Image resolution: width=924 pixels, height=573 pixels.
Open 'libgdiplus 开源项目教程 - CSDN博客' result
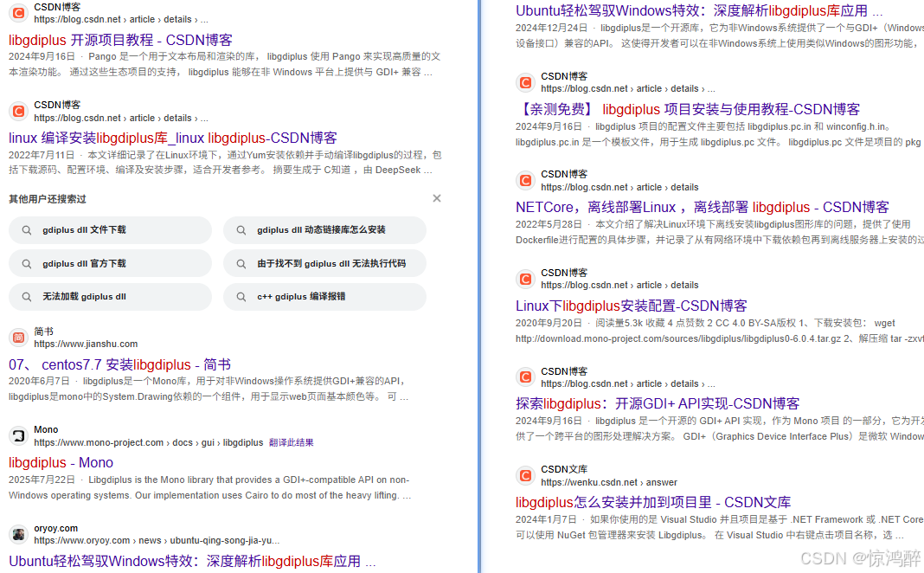[x=120, y=40]
